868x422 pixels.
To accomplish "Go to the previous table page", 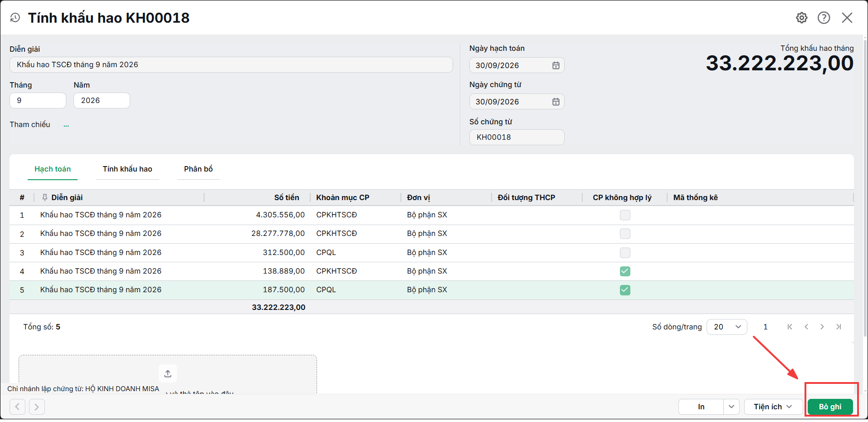I will [806, 327].
